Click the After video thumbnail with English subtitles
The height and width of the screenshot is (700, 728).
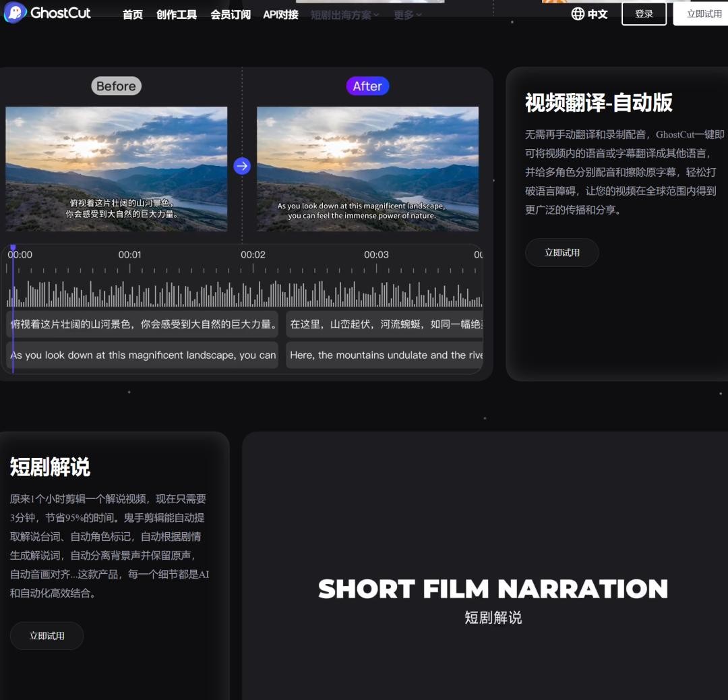click(x=367, y=169)
